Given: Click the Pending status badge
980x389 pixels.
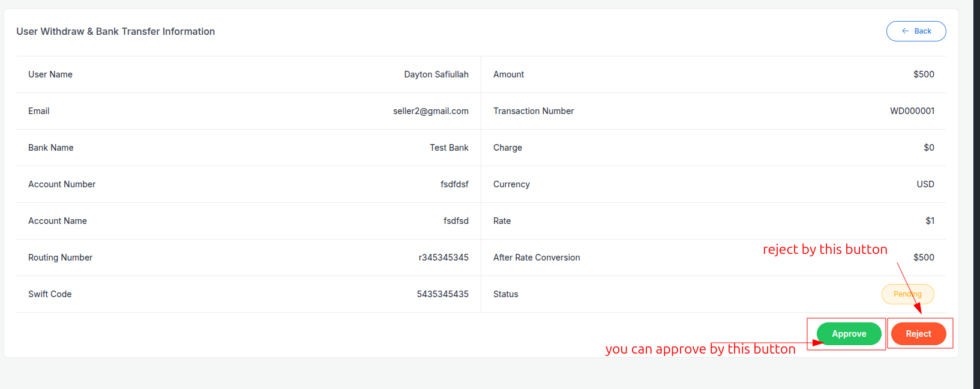Looking at the screenshot, I should click(907, 294).
